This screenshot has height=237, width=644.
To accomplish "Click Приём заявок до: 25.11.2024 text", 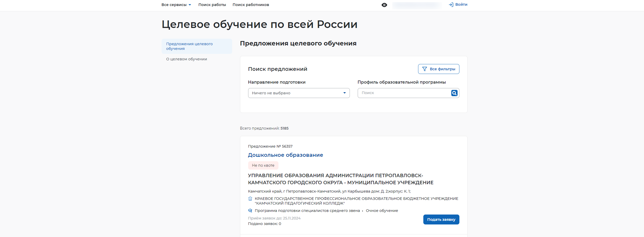I will point(274,218).
